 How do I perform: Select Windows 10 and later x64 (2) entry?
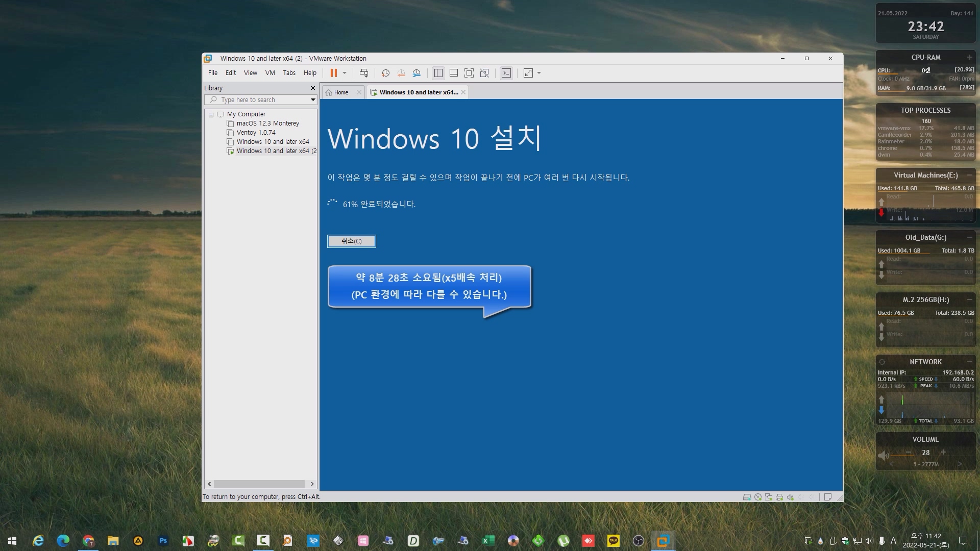(x=276, y=151)
